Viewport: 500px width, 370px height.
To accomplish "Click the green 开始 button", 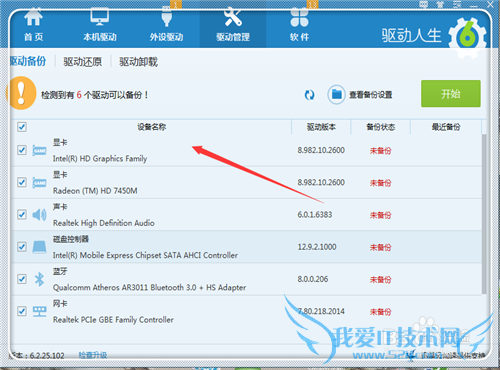I will click(451, 94).
